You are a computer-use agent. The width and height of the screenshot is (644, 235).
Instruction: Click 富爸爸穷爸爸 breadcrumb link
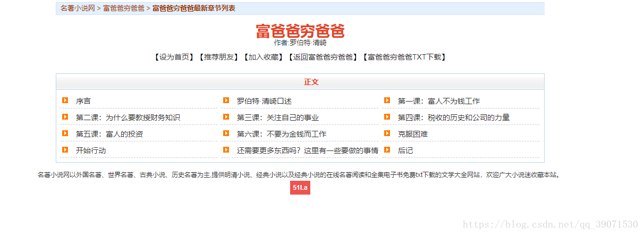[124, 8]
